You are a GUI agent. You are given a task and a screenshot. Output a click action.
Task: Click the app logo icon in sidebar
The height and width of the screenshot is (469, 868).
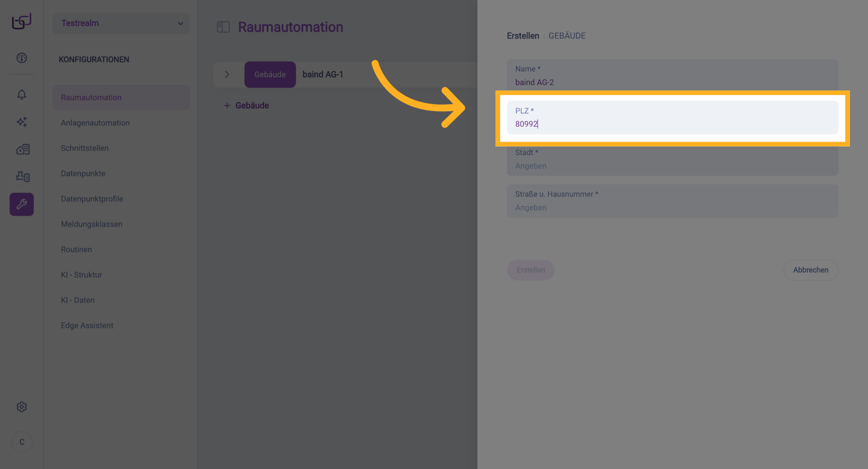click(x=22, y=21)
